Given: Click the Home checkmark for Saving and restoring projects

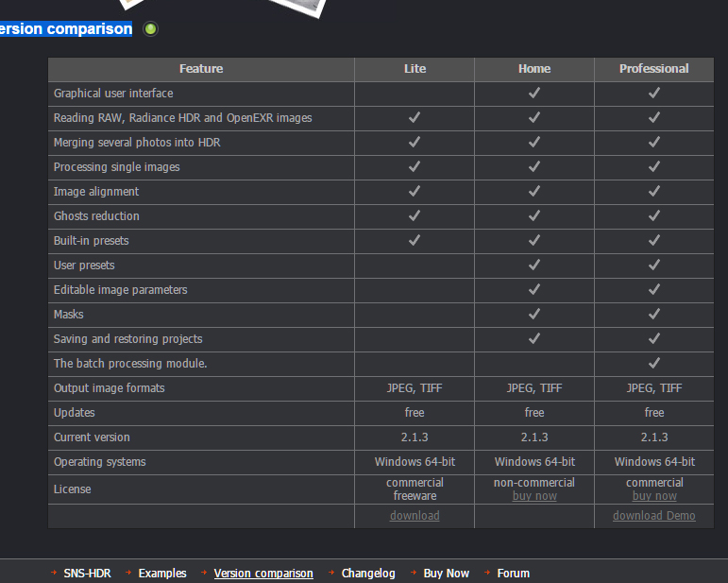Looking at the screenshot, I should pos(534,339).
